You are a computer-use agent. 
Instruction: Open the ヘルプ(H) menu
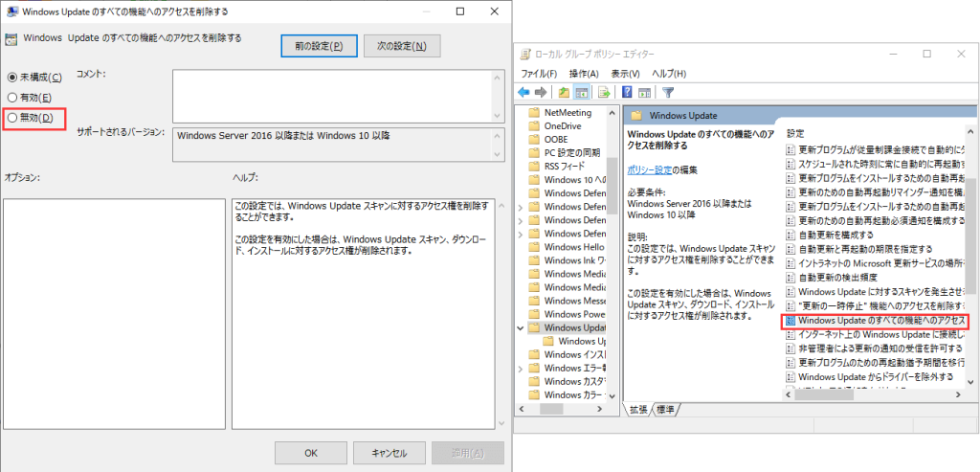click(x=669, y=73)
